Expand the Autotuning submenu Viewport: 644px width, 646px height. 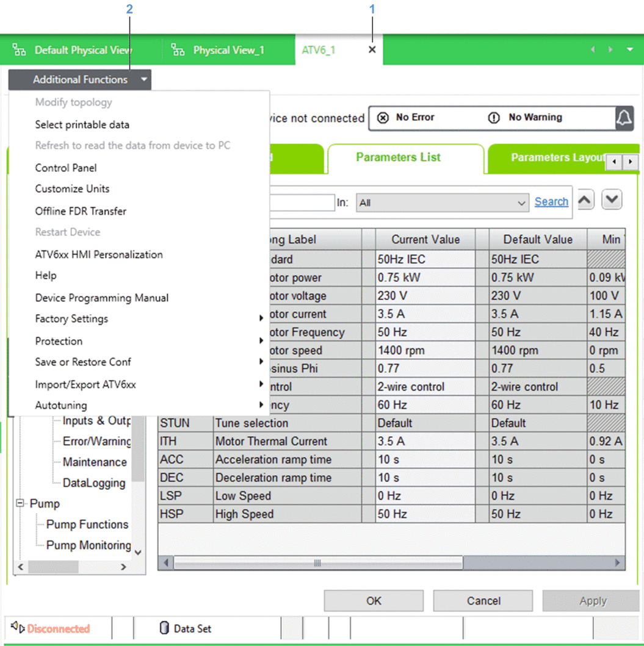[x=261, y=404]
